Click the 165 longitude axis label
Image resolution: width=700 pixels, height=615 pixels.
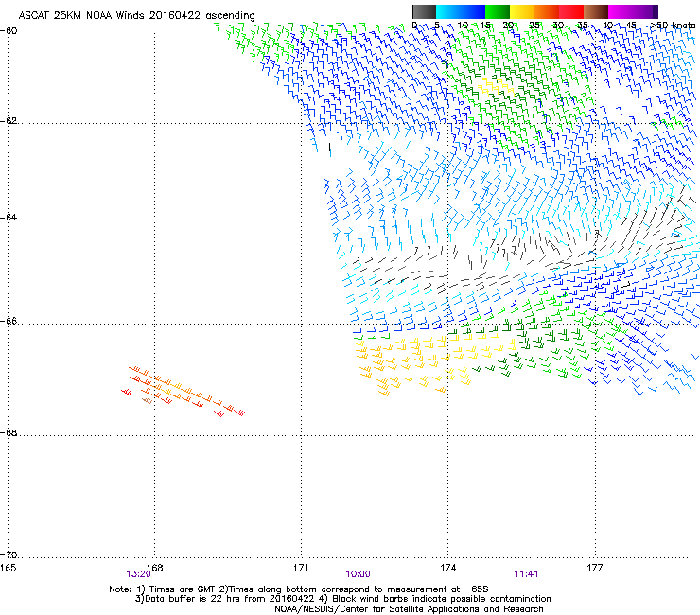point(8,568)
